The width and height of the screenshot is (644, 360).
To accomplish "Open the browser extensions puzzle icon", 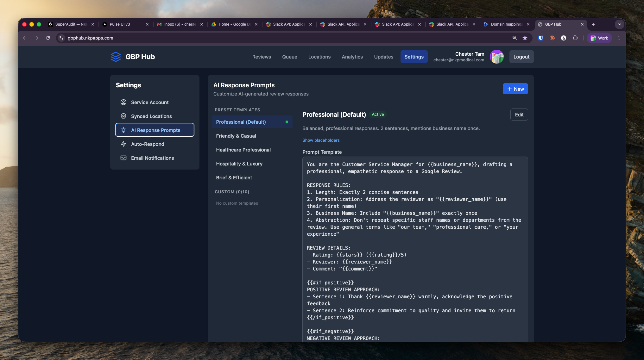I will click(575, 38).
